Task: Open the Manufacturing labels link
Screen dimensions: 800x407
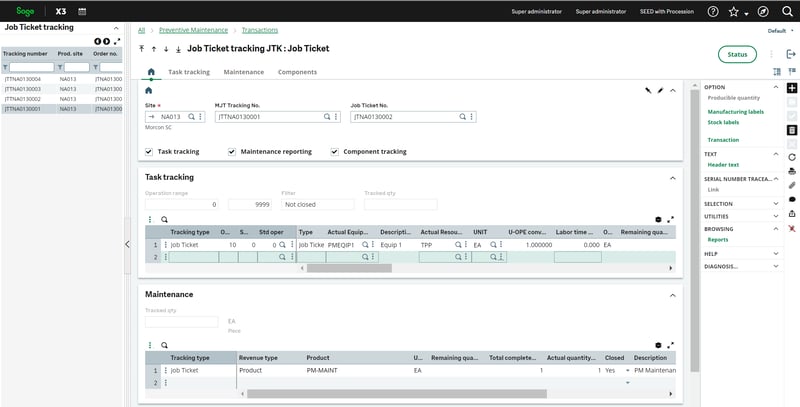Action: (x=735, y=112)
